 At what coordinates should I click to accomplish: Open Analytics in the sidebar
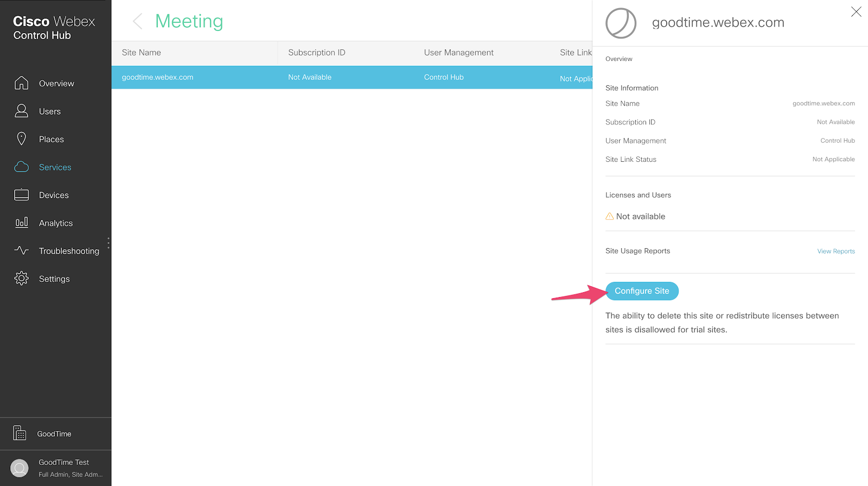56,223
